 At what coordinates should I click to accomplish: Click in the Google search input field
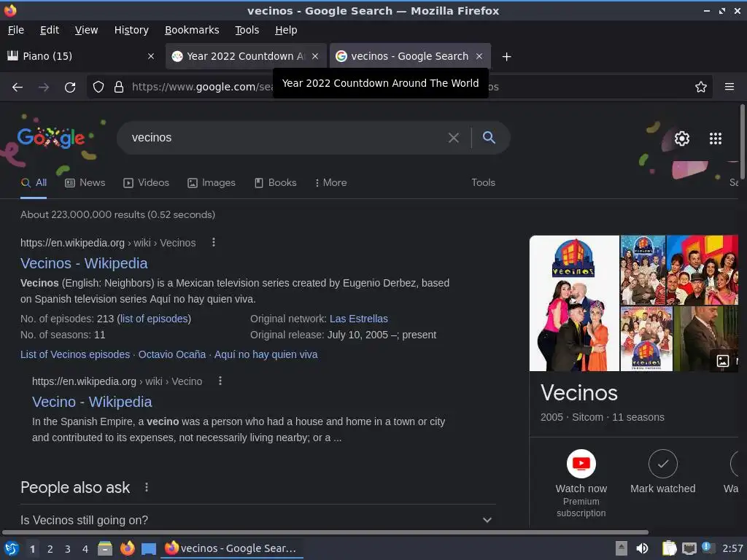point(286,138)
